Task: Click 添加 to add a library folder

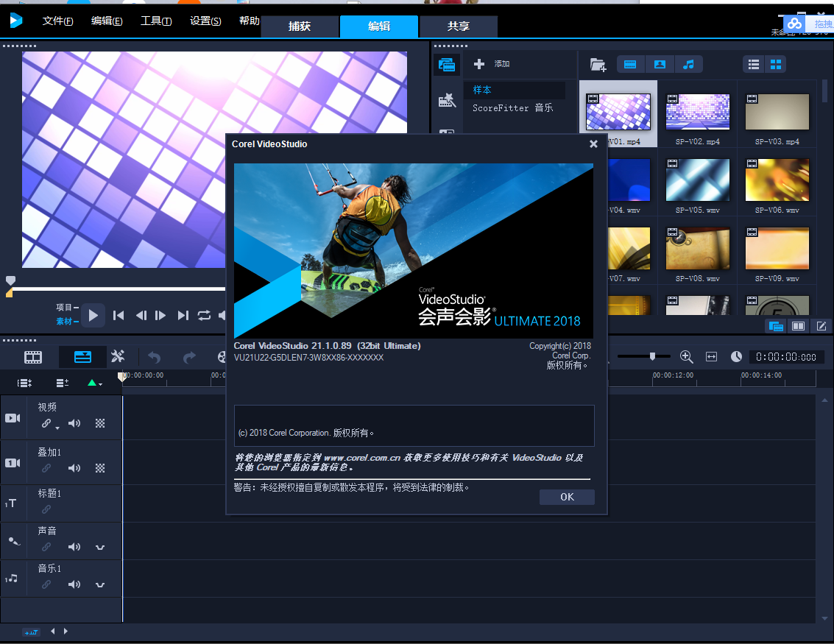Action: point(492,64)
